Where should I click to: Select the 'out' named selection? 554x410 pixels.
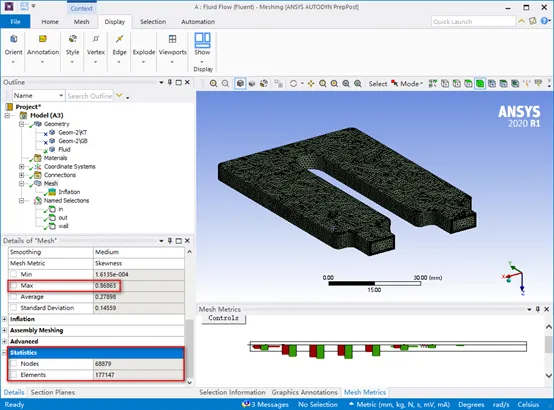click(x=63, y=218)
